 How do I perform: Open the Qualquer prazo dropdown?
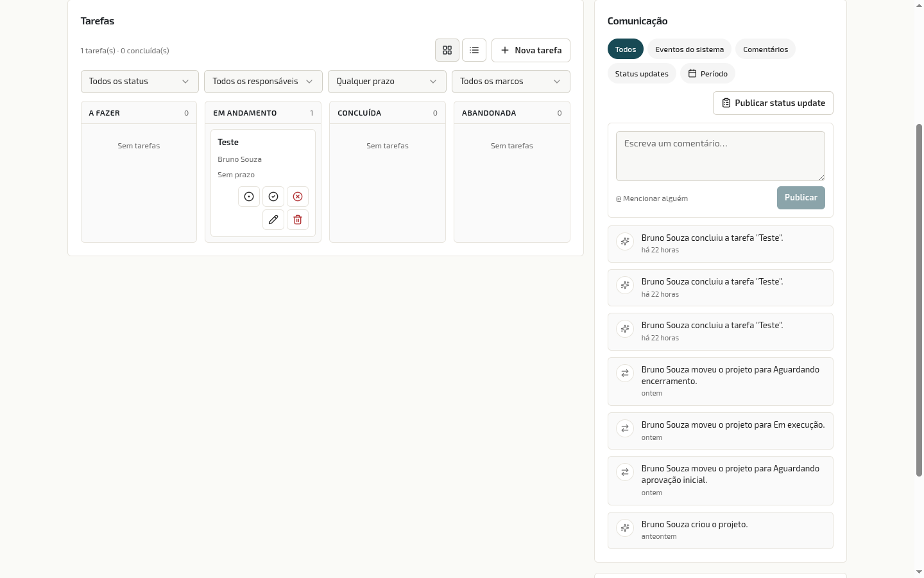pos(387,82)
